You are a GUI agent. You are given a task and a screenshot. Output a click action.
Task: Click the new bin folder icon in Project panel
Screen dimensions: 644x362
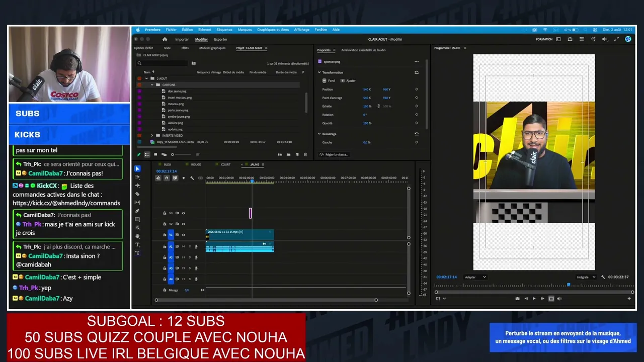(x=288, y=154)
